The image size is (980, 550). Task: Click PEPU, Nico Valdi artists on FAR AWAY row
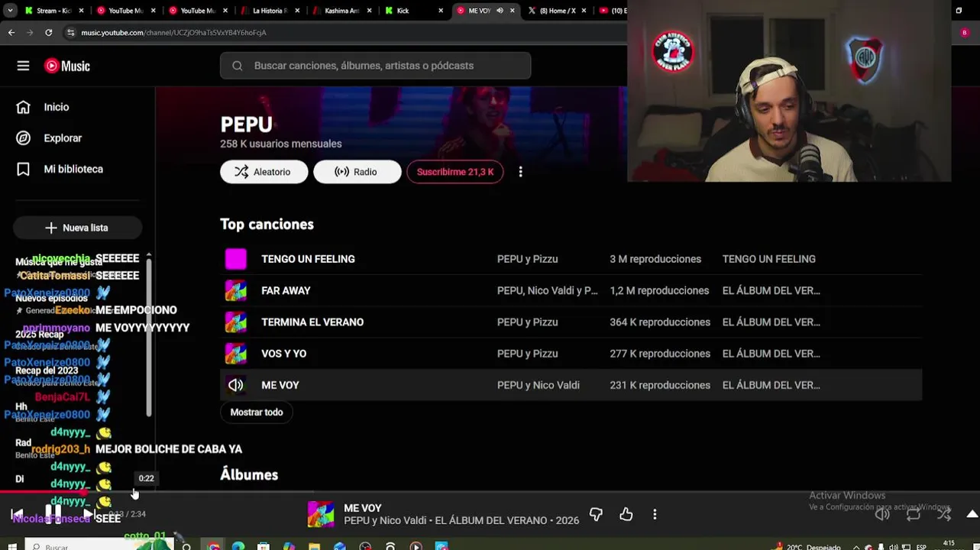pos(548,290)
